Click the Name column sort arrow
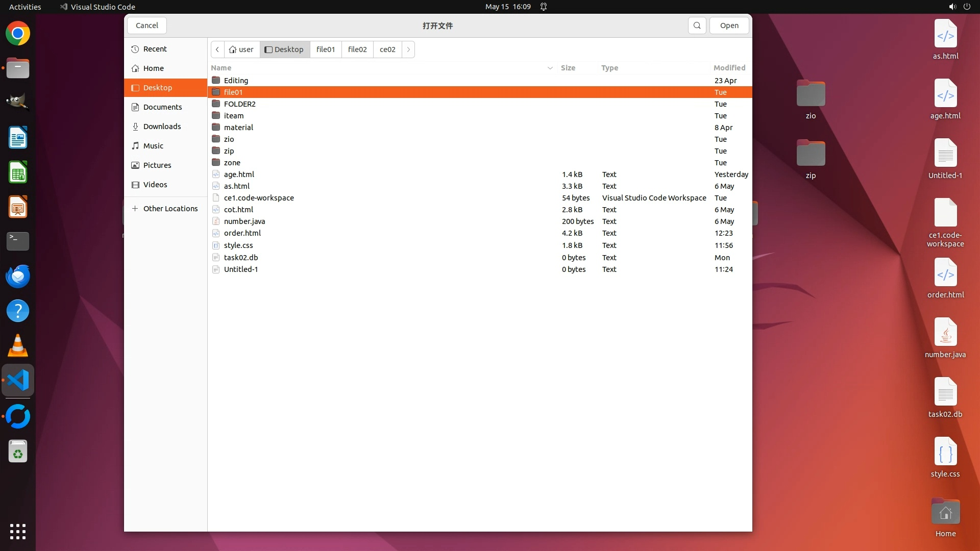The image size is (980, 551). click(x=550, y=68)
